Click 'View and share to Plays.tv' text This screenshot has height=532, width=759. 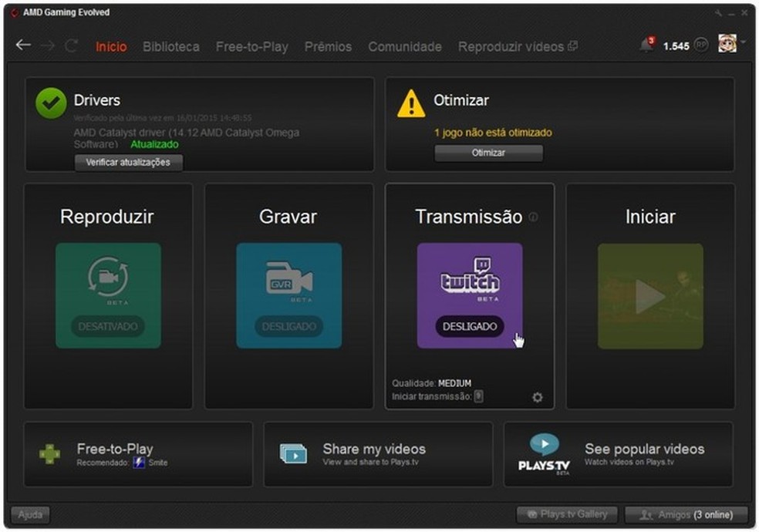click(370, 462)
